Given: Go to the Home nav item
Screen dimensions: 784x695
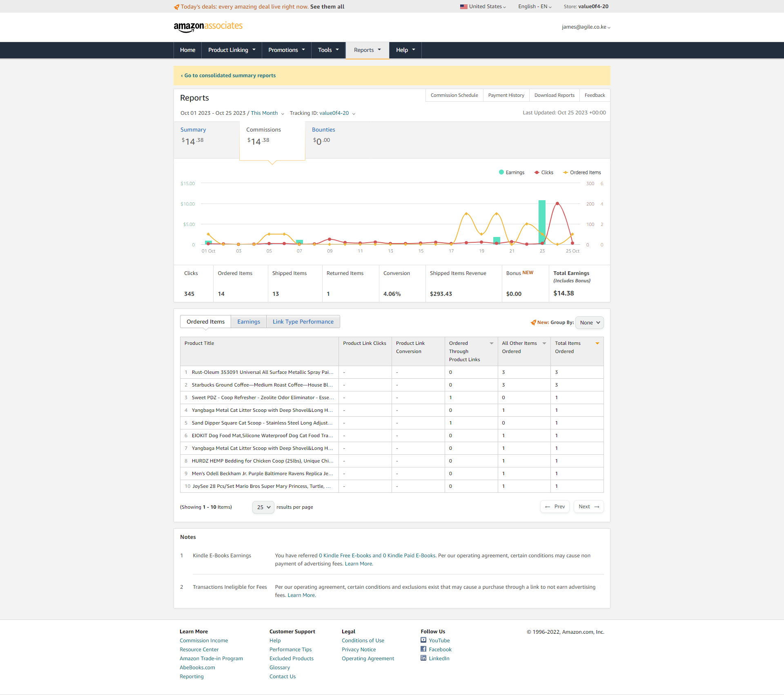Looking at the screenshot, I should (x=187, y=50).
